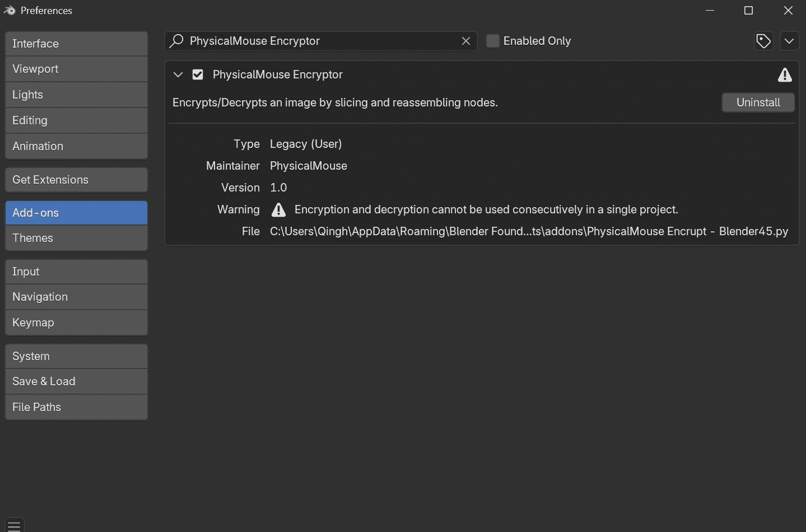This screenshot has height=532, width=806.
Task: Click the Blender logo in title bar
Action: click(10, 10)
